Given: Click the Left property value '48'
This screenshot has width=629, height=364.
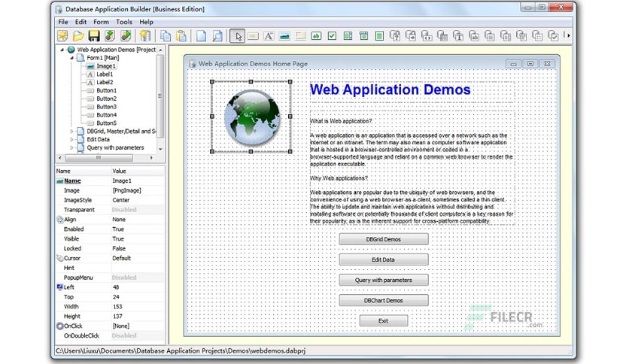Looking at the screenshot, I should (x=116, y=287).
